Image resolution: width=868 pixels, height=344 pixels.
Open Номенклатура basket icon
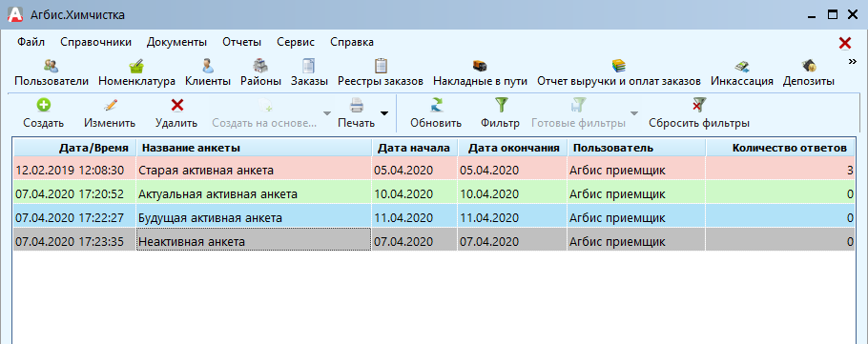pos(136,72)
